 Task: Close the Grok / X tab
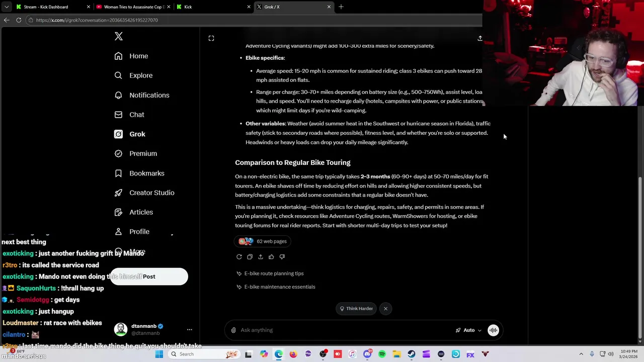(329, 7)
